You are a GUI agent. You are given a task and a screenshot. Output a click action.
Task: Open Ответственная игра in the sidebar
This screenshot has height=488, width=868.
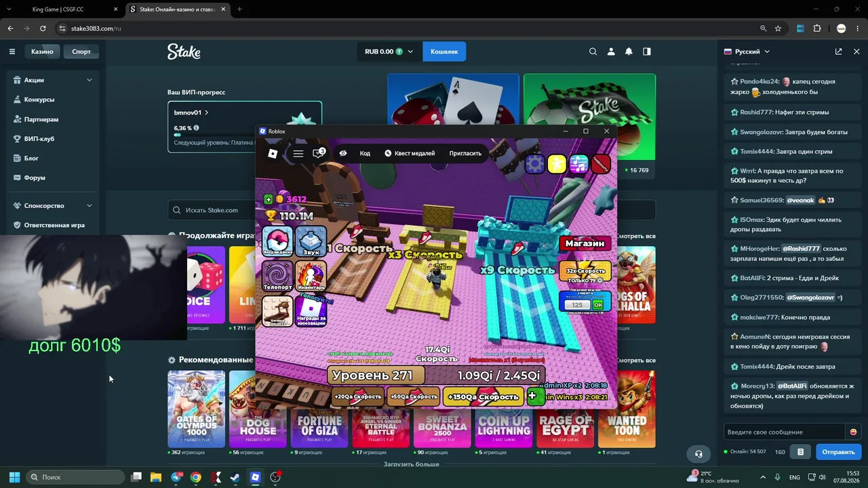point(53,225)
